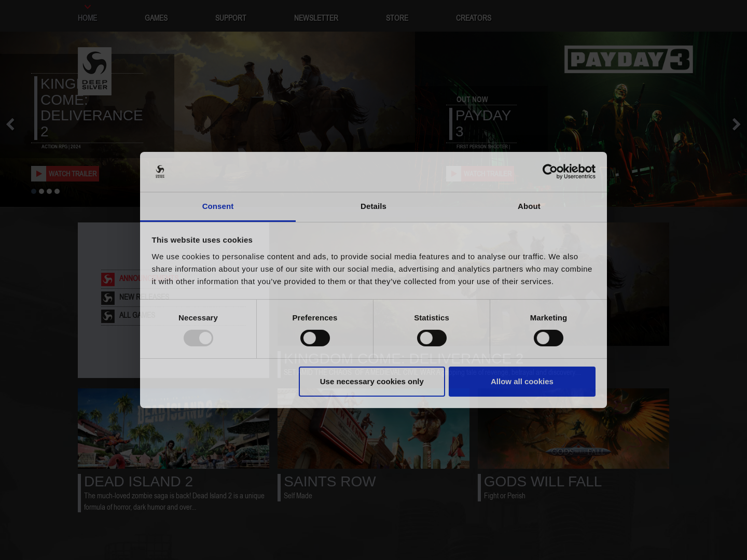The width and height of the screenshot is (747, 560).
Task: Open the HOME menu item
Action: (88, 18)
